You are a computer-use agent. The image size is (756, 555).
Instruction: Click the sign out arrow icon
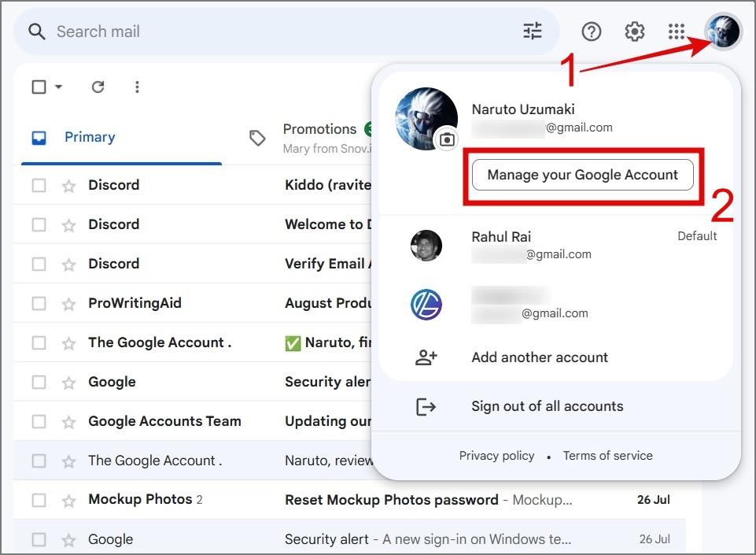point(426,407)
